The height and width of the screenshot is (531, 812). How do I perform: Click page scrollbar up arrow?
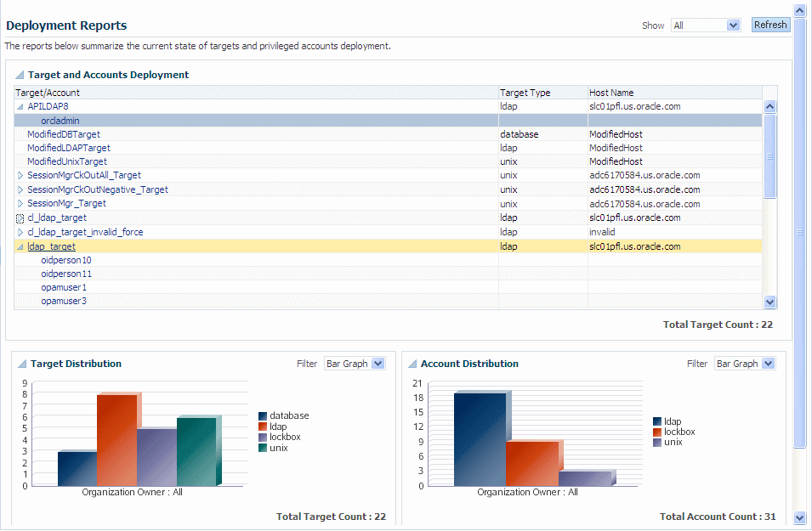coord(799,10)
